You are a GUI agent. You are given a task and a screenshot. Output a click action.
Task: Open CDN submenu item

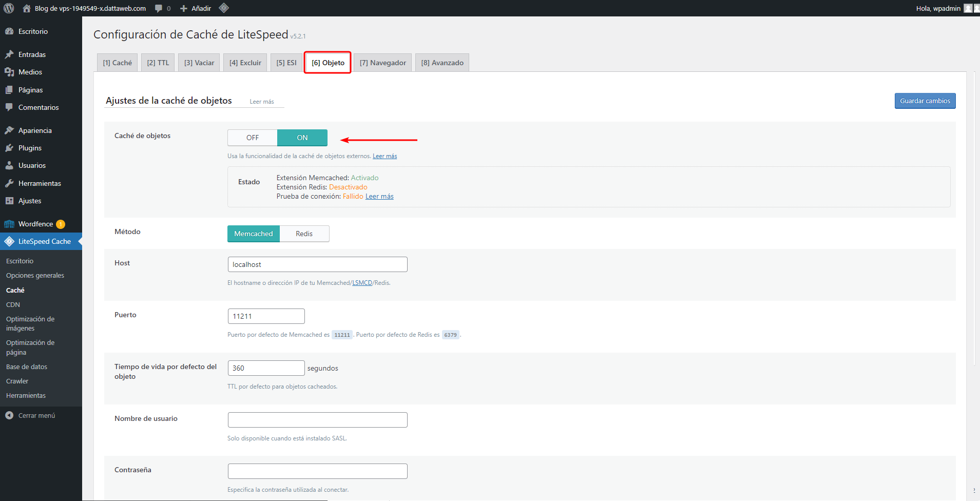[x=13, y=305]
